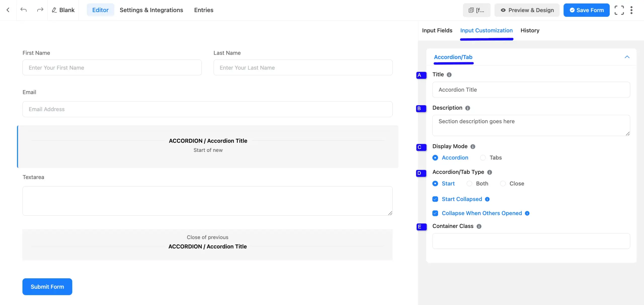Click the back arrow icon
Viewport: 644px width, 305px height.
click(8, 10)
